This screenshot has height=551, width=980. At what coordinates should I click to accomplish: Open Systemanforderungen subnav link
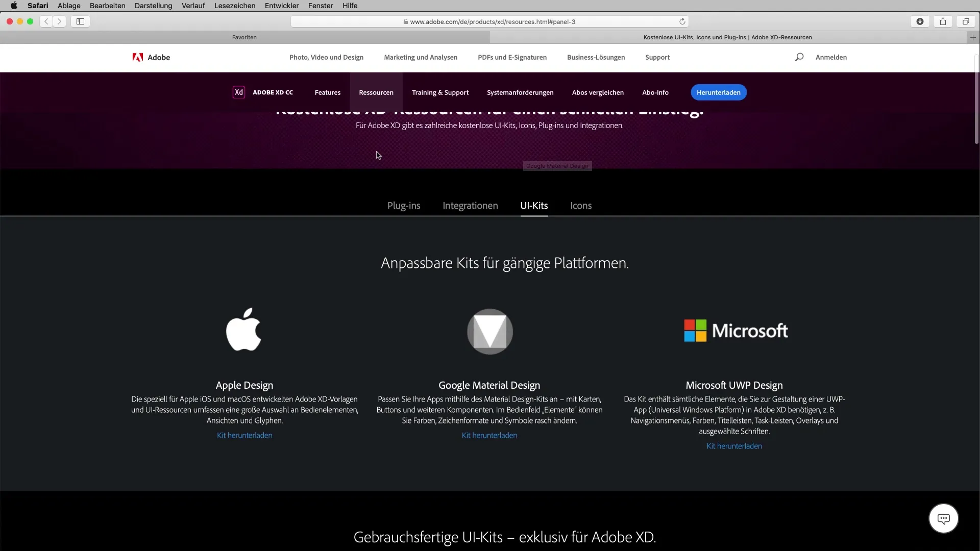(x=520, y=92)
